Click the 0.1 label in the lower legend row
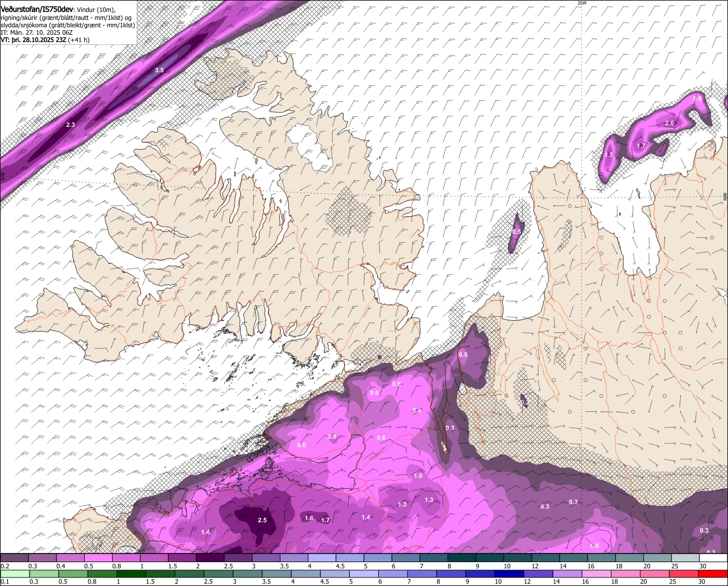Image resolution: width=728 pixels, height=586 pixels. click(5, 581)
